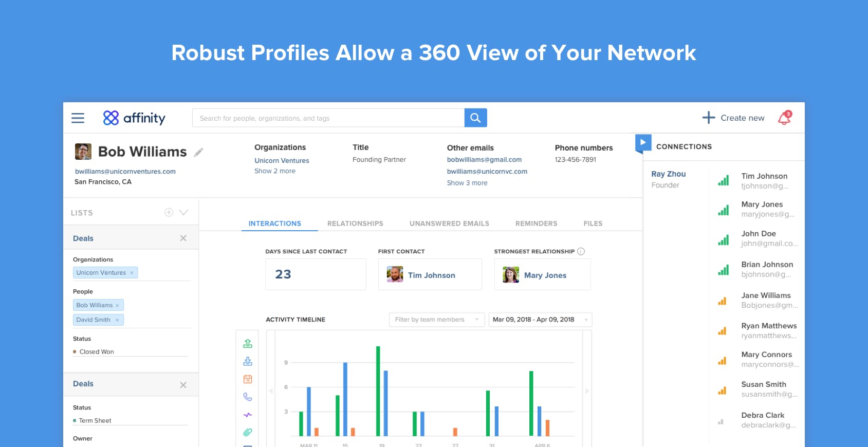
Task: Go to previous period in timeline chart
Action: coord(271,391)
